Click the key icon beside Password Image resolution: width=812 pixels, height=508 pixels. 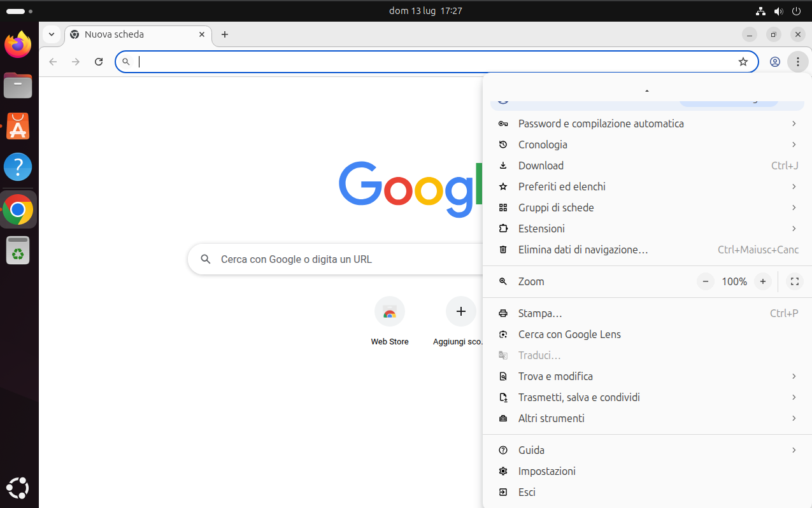point(503,123)
